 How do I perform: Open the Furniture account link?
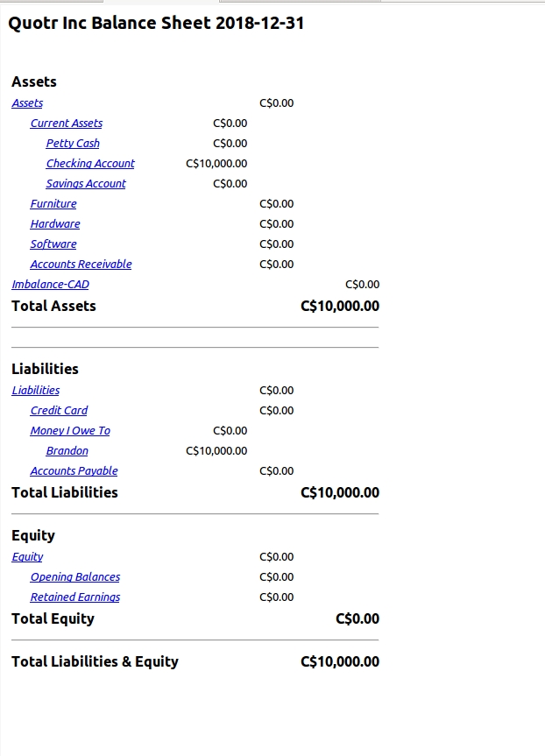tap(53, 204)
